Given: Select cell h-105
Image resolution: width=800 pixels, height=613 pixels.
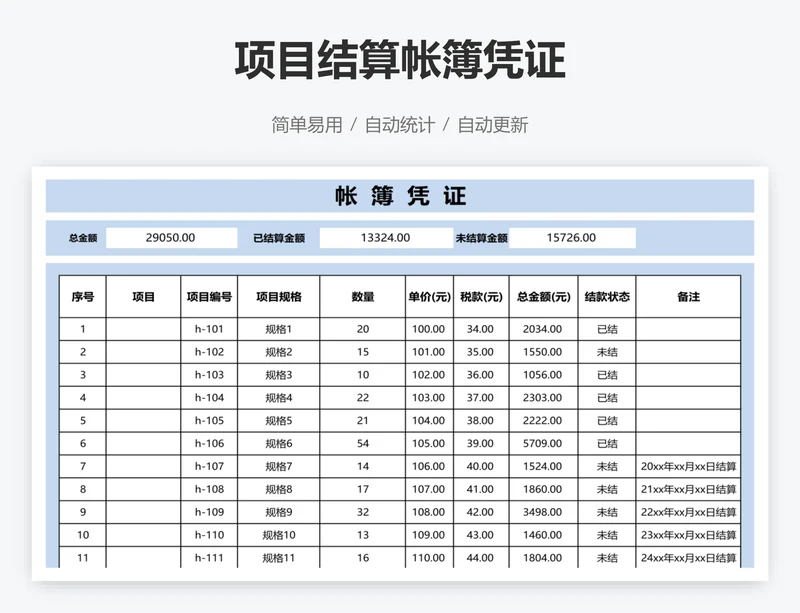Looking at the screenshot, I should pos(209,421).
